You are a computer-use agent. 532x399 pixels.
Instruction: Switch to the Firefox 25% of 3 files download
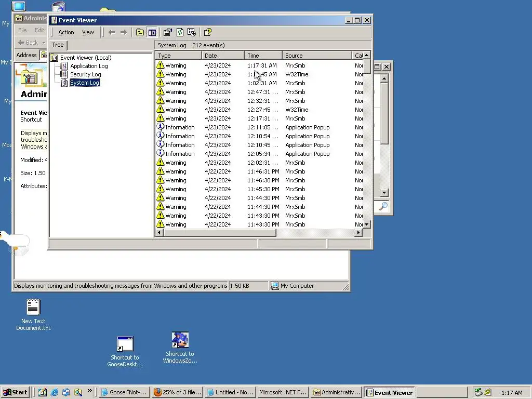[x=178, y=392]
